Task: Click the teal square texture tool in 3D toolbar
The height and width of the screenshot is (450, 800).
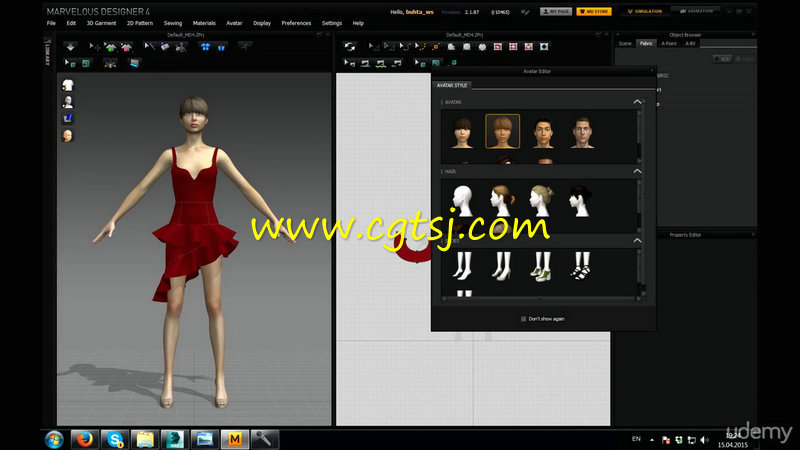Action: point(86,63)
